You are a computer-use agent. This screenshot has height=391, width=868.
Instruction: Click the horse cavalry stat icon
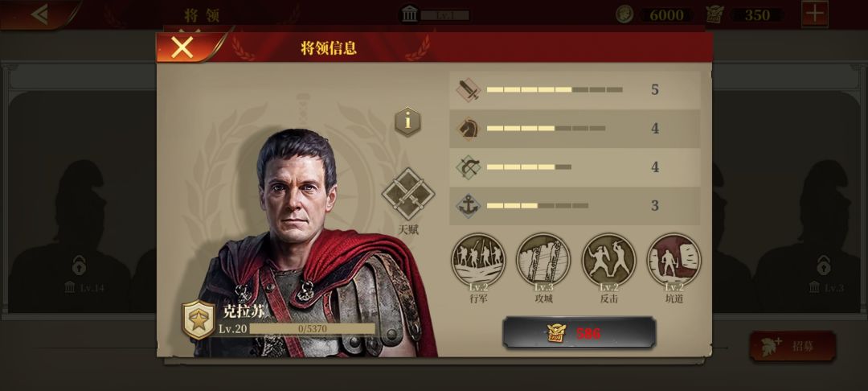pyautogui.click(x=469, y=129)
